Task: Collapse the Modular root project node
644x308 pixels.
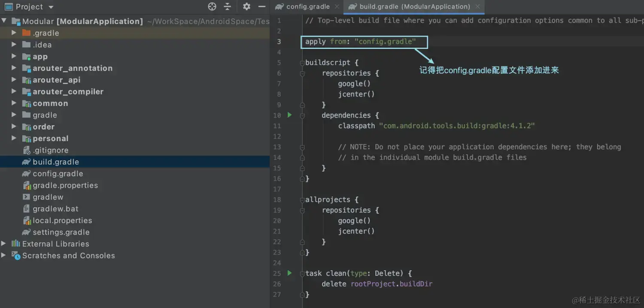Action: (x=4, y=21)
